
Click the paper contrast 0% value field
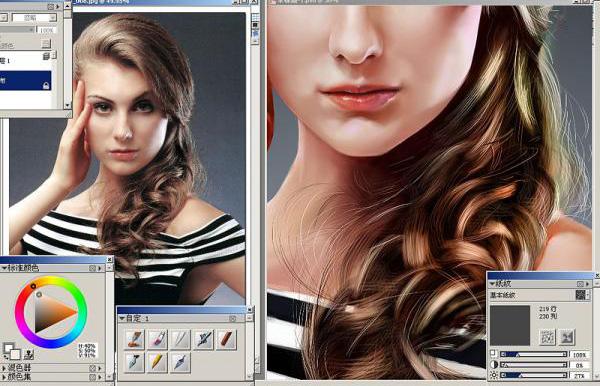579,365
